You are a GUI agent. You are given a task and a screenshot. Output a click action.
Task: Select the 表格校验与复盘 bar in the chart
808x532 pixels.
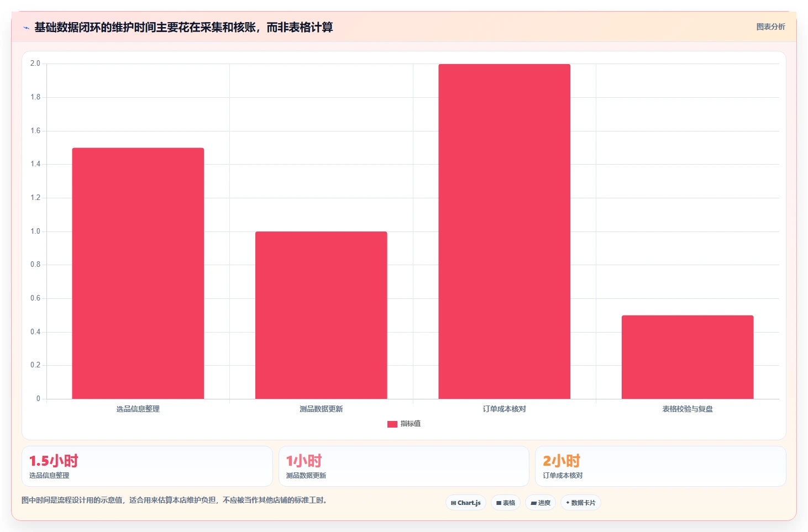coord(688,357)
